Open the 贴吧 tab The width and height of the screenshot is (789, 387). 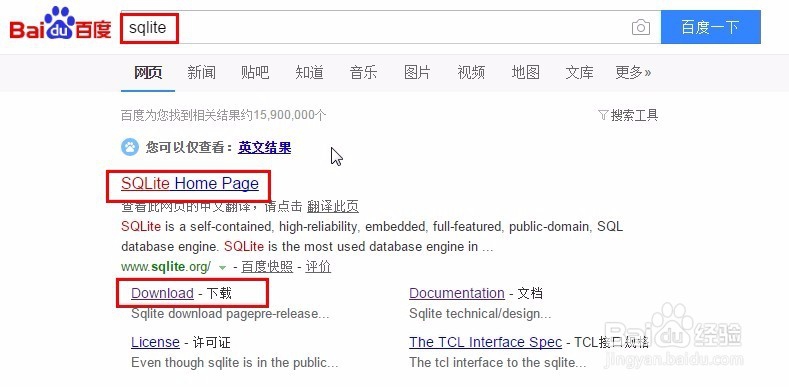[255, 73]
